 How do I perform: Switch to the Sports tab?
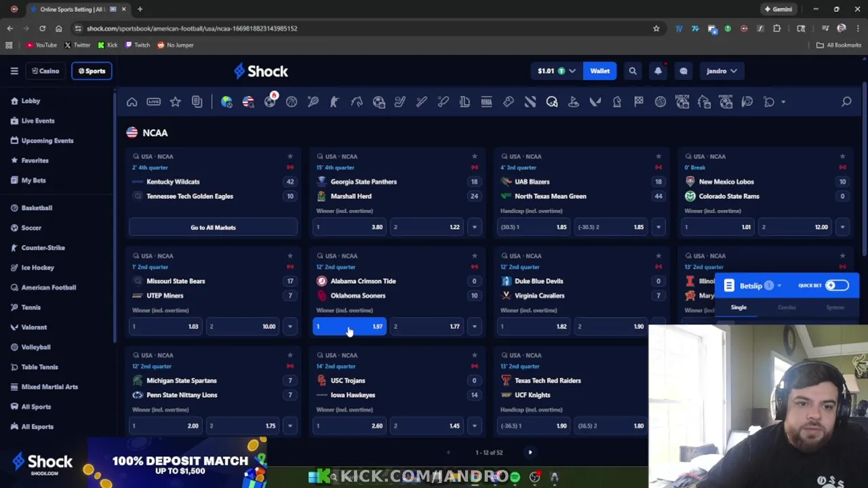tap(92, 70)
